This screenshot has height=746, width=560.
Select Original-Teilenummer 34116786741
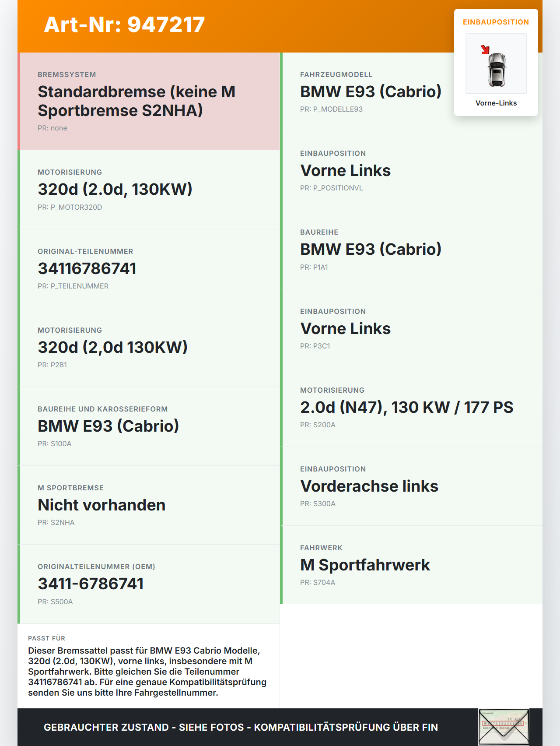coord(149,268)
